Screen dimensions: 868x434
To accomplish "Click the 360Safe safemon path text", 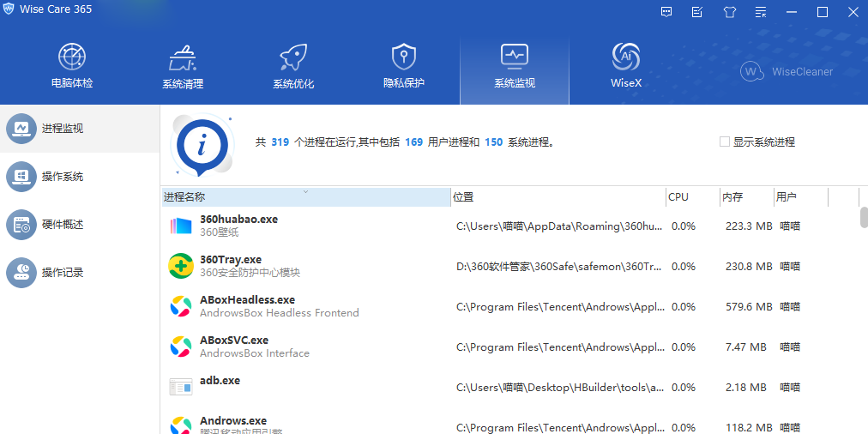I will (x=560, y=266).
